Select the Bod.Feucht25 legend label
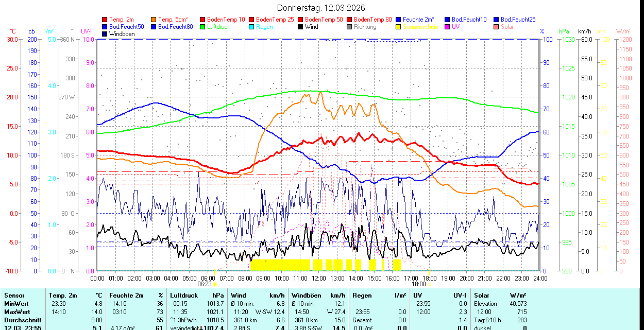This screenshot has height=330, width=644. click(518, 20)
